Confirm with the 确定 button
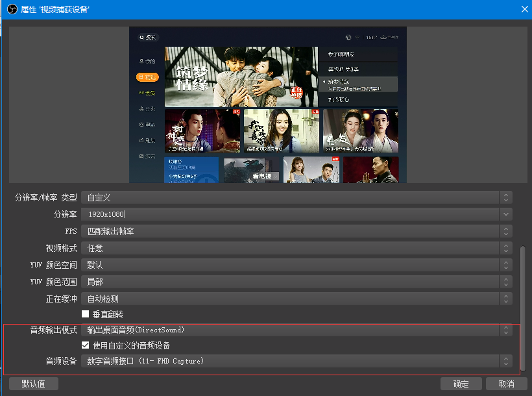Viewport: 532px width, 396px height. click(461, 384)
